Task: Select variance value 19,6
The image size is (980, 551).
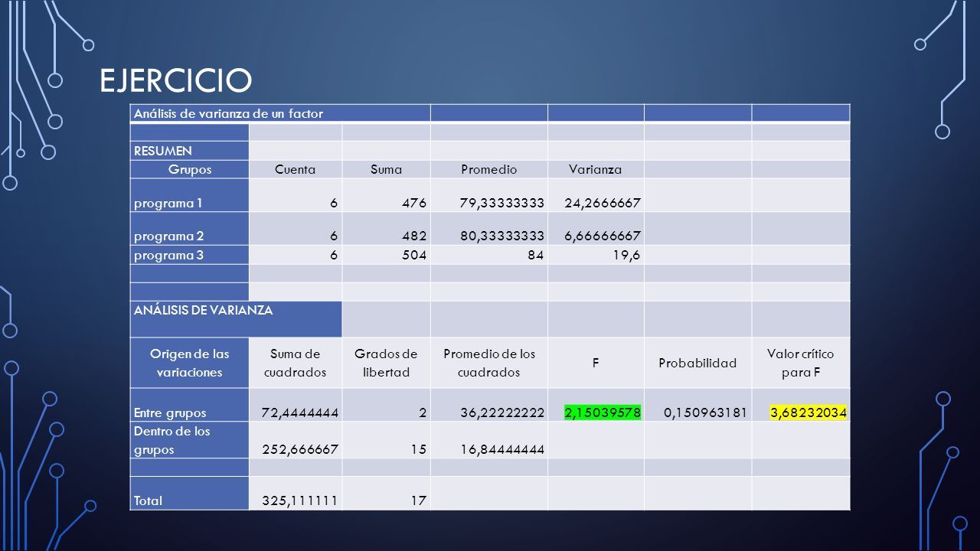Action: pyautogui.click(x=626, y=255)
